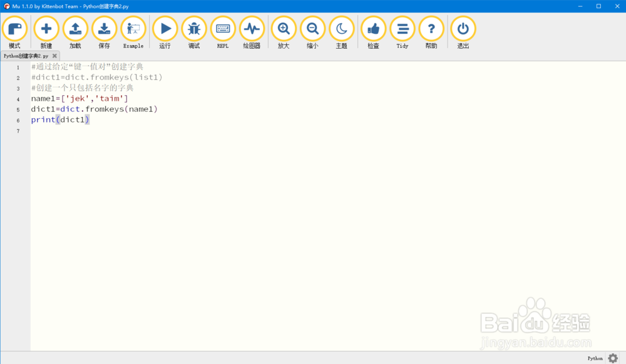This screenshot has width=626, height=364.
Task: Switch the Mu mode via 模式 icon
Action: tap(15, 28)
